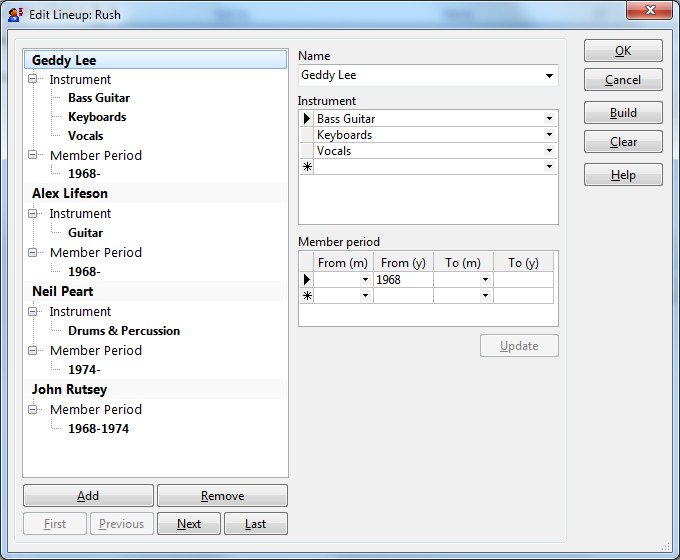This screenshot has width=680, height=560.
Task: Select Neil Peart in the lineup tree
Action: pyautogui.click(x=156, y=291)
